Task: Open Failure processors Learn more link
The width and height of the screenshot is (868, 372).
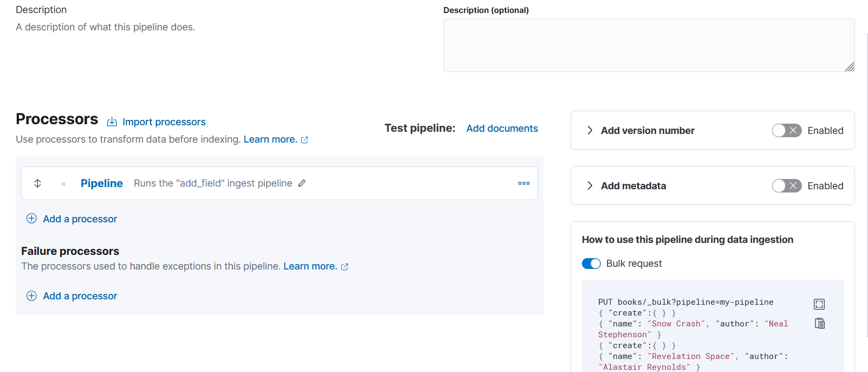Action: point(310,266)
